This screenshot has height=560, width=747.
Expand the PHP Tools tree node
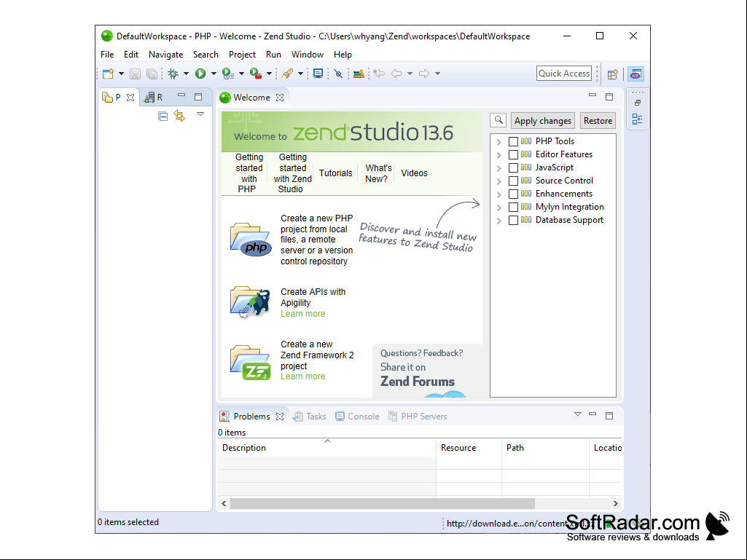498,142
